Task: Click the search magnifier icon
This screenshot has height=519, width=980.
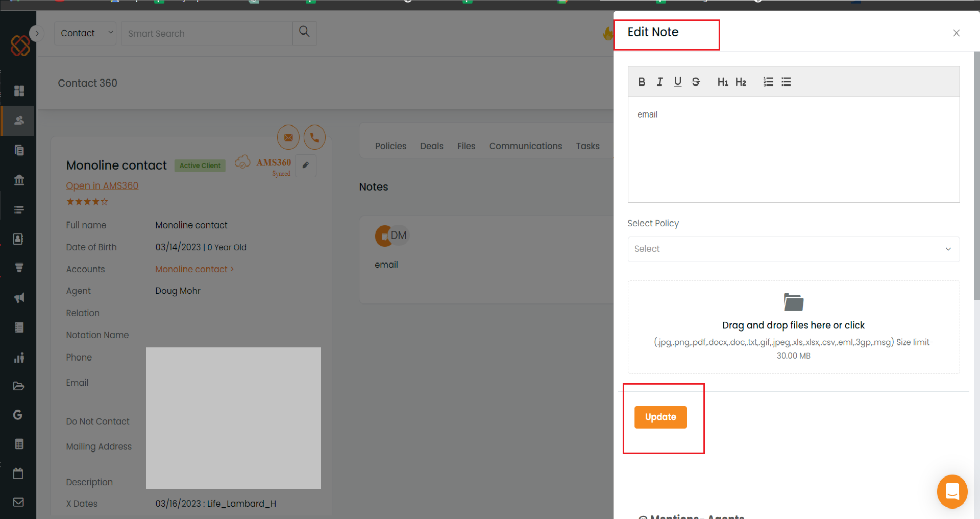Action: tap(304, 32)
